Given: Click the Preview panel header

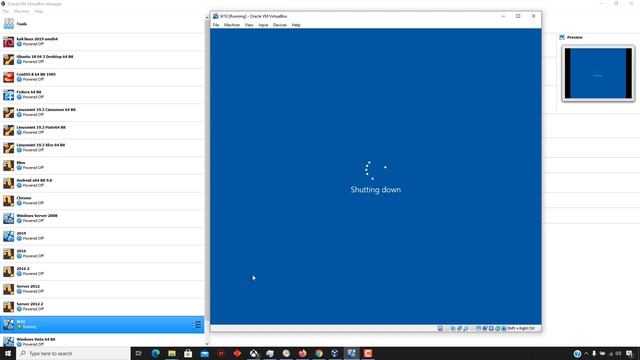Looking at the screenshot, I should 574,37.
